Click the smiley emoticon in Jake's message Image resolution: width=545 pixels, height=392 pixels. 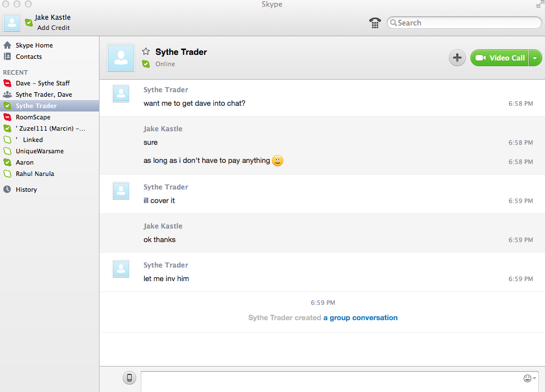coord(278,160)
